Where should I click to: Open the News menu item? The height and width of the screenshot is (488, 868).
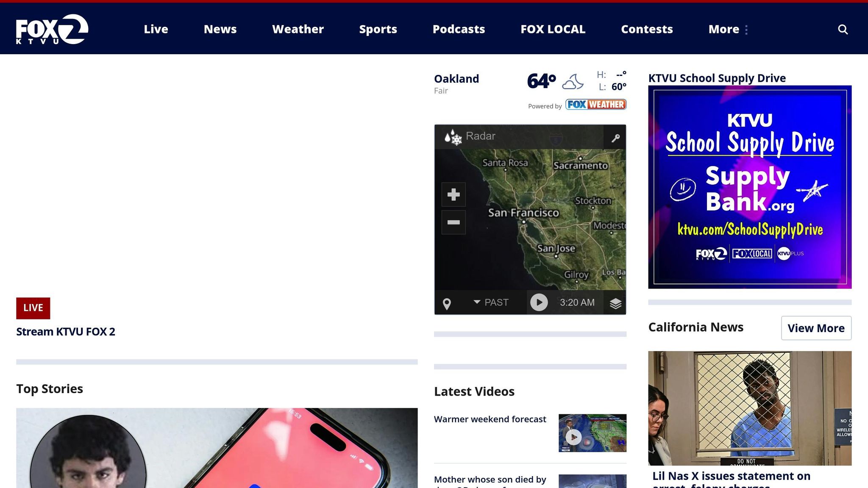[220, 29]
